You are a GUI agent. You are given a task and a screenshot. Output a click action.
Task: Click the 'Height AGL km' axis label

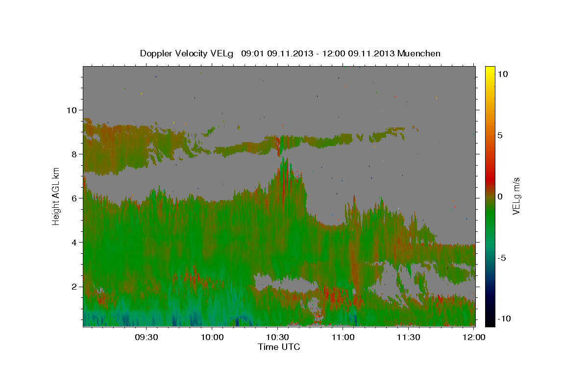(56, 196)
